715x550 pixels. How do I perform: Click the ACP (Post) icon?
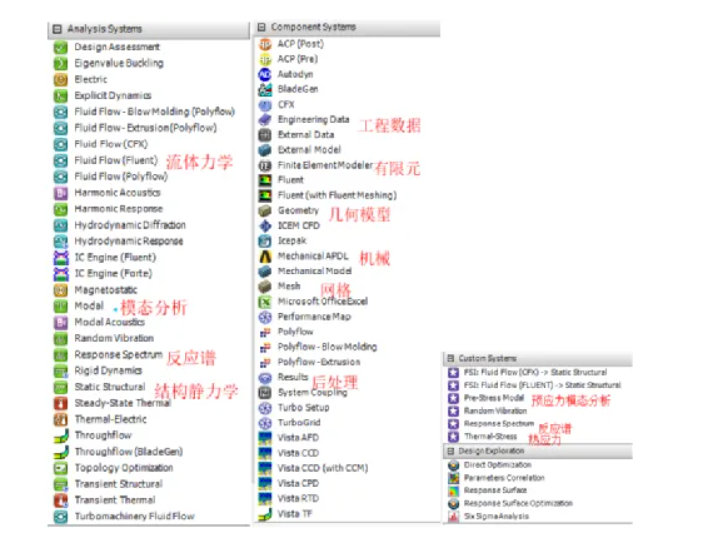point(265,44)
